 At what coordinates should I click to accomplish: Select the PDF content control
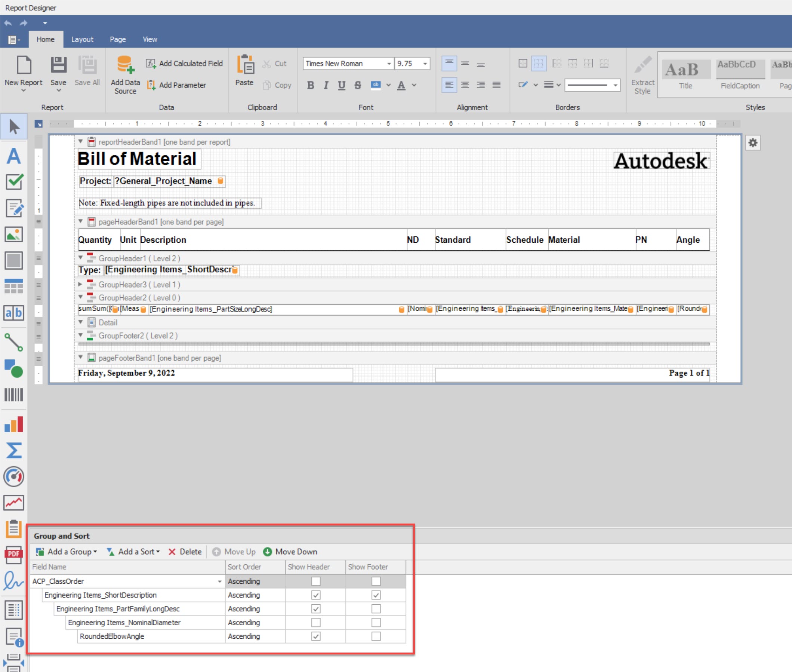14,554
